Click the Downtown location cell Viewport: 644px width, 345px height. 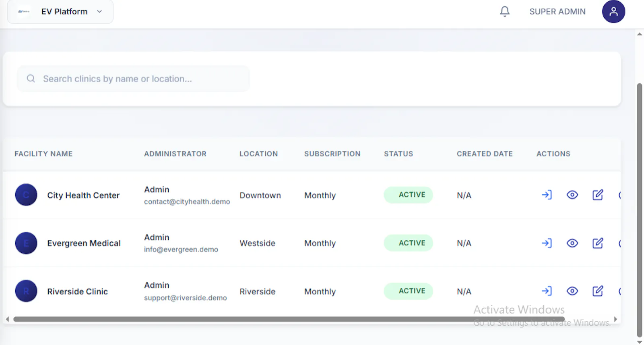pyautogui.click(x=260, y=195)
